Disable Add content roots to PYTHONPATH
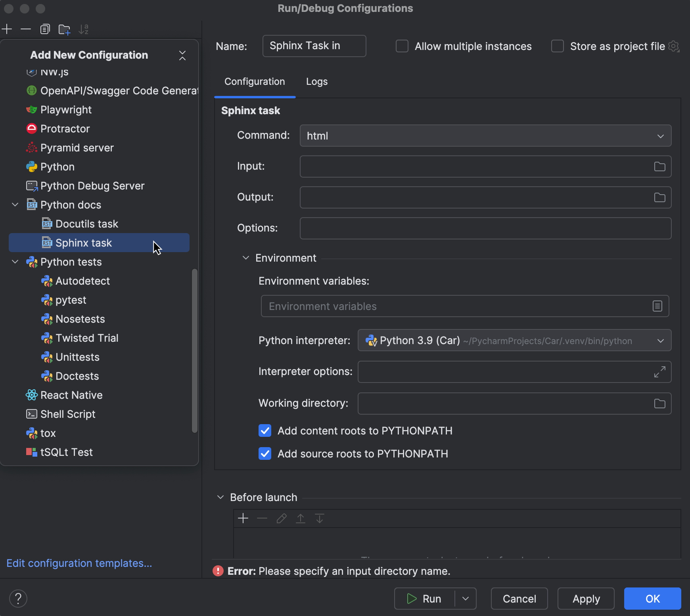Viewport: 690px width, 616px height. (x=264, y=431)
